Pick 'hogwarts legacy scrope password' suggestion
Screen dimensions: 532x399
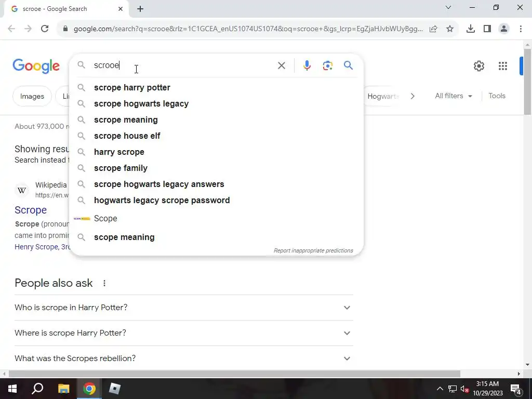216,201
